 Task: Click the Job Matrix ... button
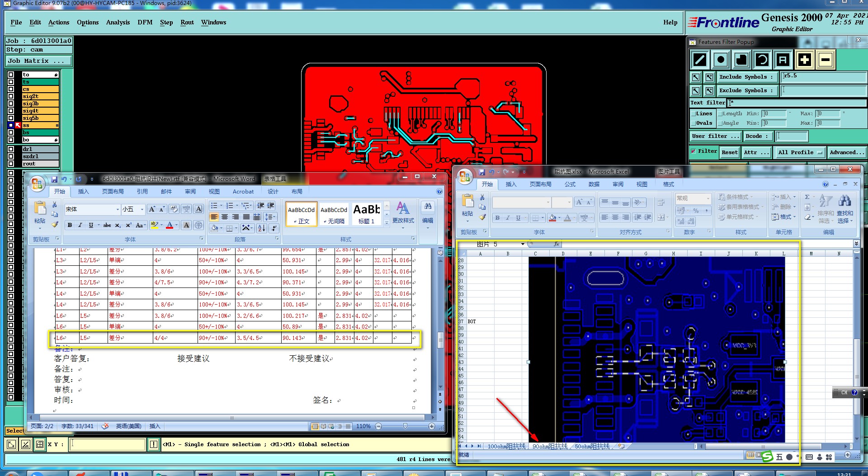pyautogui.click(x=38, y=61)
